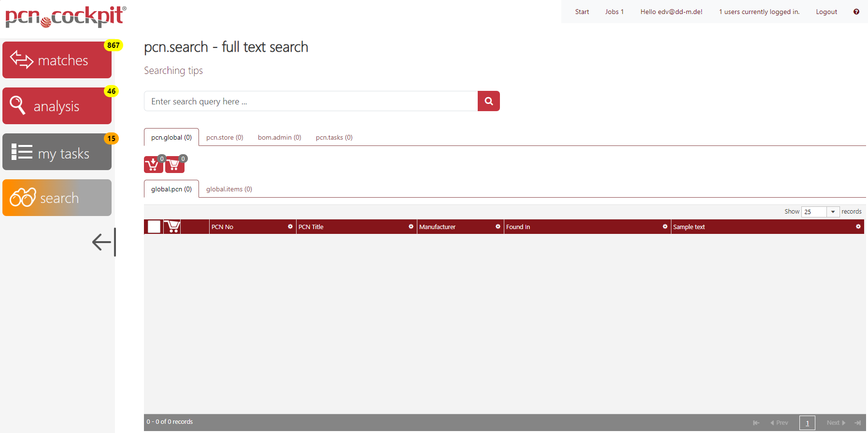Sort by the Sample text column header
Viewport: 868px width, 433px height.
coord(689,227)
